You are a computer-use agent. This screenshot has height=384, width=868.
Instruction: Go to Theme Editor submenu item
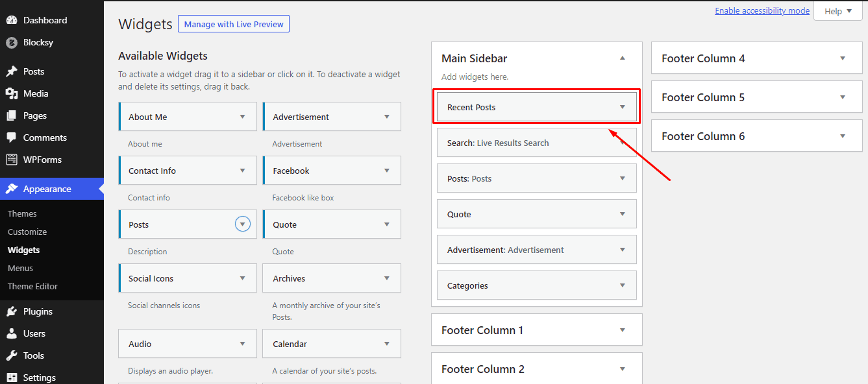coord(32,286)
